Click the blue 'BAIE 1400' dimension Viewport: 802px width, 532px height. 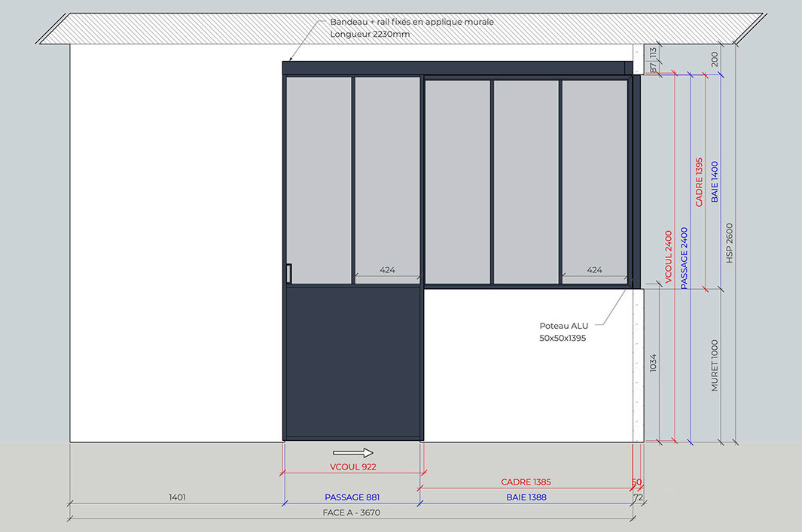(715, 182)
